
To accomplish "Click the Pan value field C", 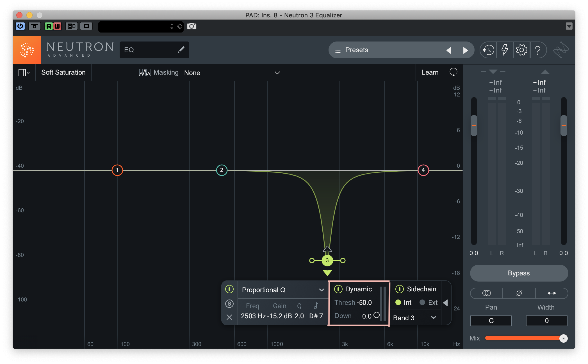I will (x=491, y=321).
